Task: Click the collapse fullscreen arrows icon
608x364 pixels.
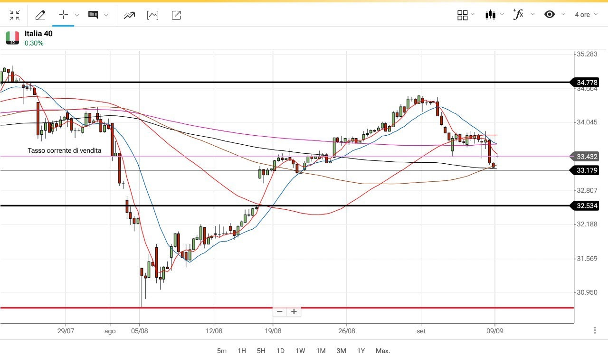Action: [x=15, y=15]
